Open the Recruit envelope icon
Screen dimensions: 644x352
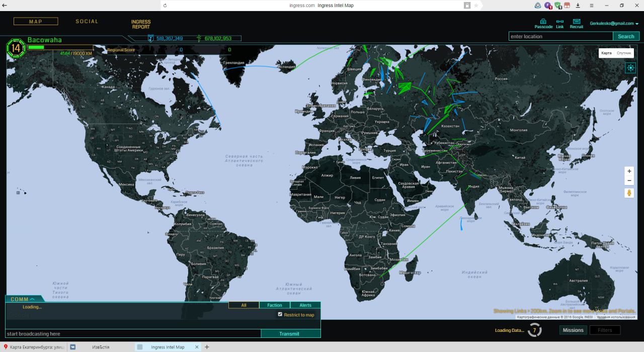tap(577, 22)
